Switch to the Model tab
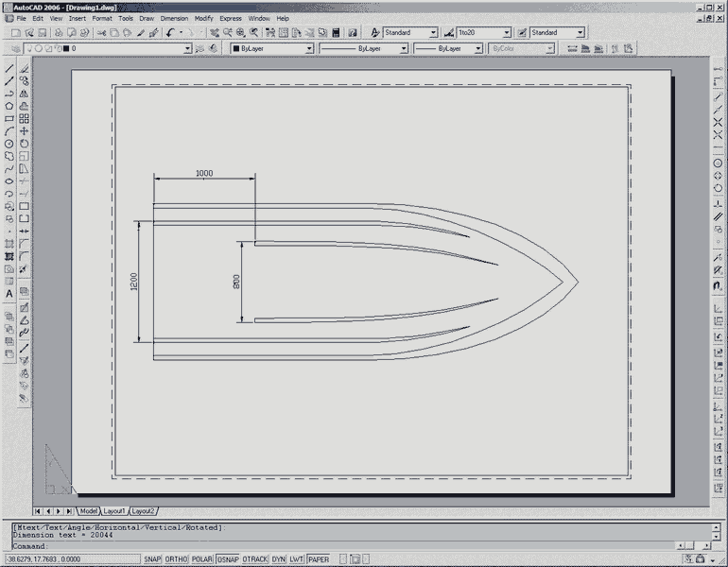Image resolution: width=728 pixels, height=567 pixels. tap(89, 511)
